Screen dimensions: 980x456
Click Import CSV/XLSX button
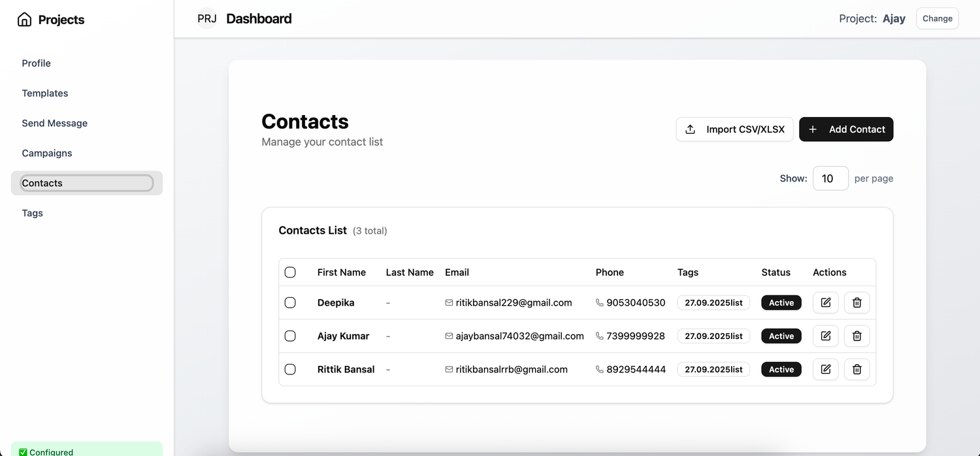pos(734,129)
